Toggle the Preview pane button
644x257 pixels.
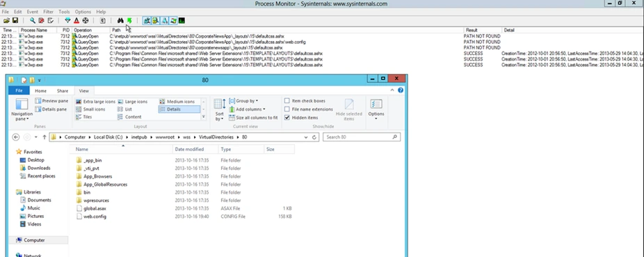[x=51, y=101]
